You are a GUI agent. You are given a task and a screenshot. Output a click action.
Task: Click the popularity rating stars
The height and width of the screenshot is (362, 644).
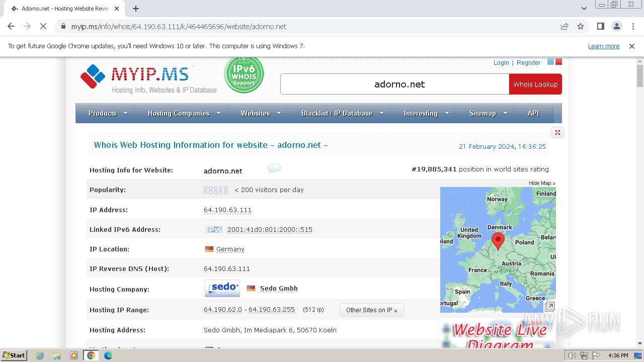point(216,190)
